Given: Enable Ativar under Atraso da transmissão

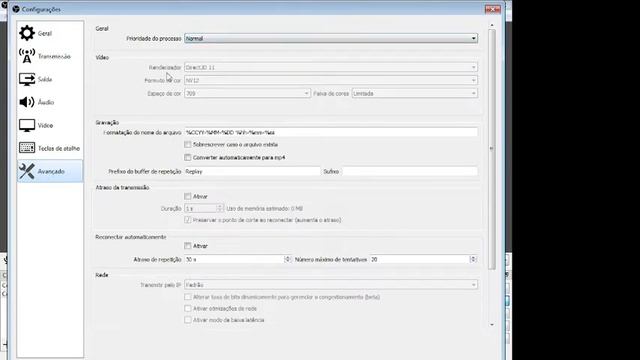Looking at the screenshot, I should click(x=188, y=196).
